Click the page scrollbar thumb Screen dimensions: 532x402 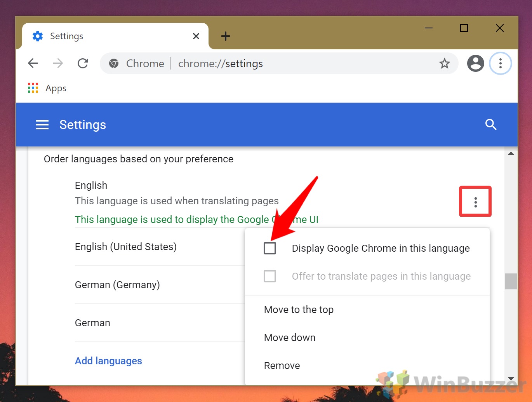511,281
